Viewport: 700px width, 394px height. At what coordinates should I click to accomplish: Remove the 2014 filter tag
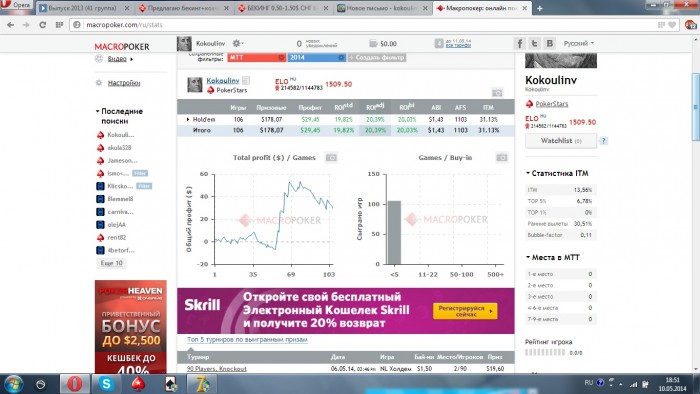(341, 58)
